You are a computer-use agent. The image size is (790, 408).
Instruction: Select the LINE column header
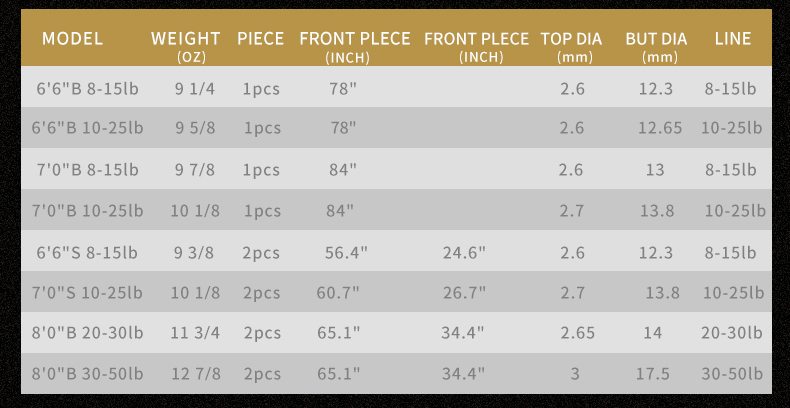tap(733, 39)
